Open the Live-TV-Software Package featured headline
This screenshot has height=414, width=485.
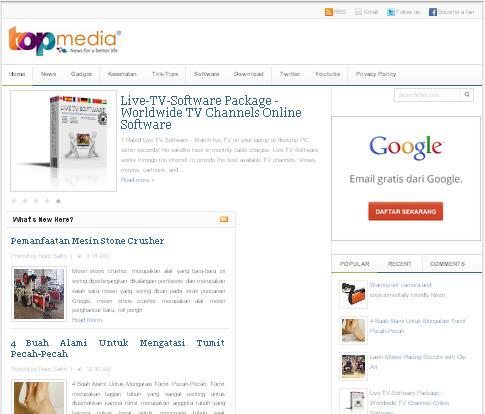pyautogui.click(x=211, y=112)
